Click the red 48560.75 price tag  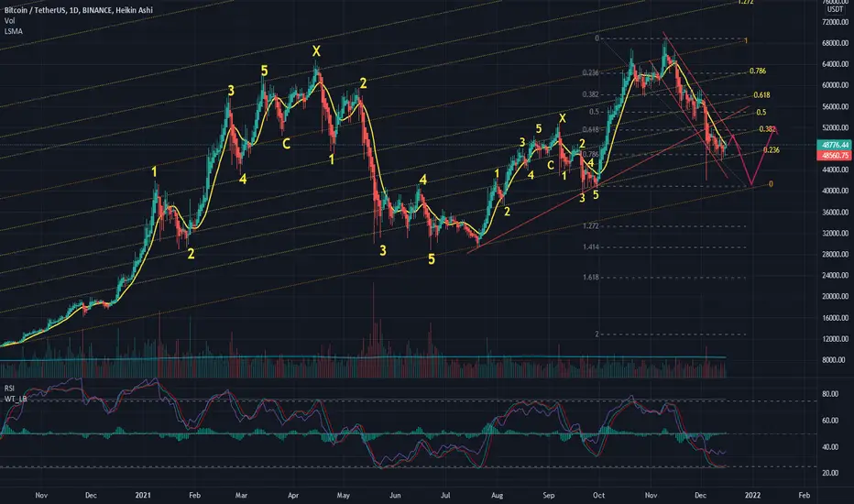(x=835, y=155)
